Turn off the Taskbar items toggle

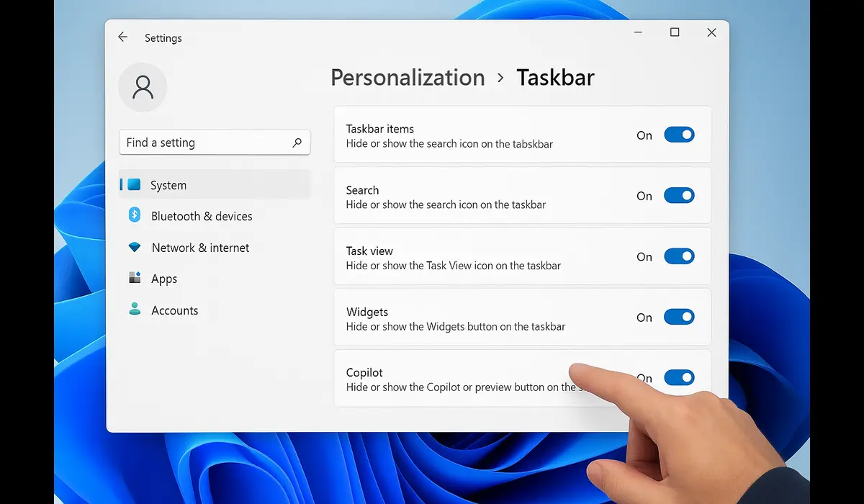[679, 135]
